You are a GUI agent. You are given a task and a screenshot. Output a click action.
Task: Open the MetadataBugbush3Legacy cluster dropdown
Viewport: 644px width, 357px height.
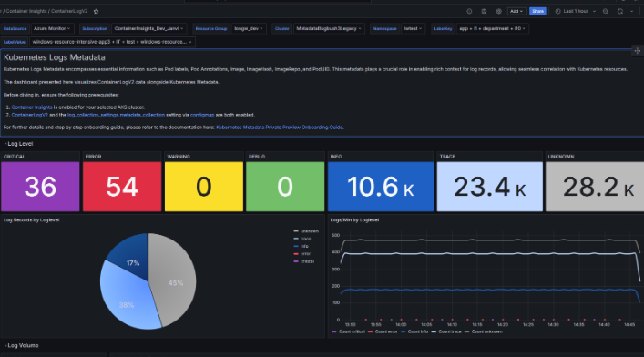[329, 29]
